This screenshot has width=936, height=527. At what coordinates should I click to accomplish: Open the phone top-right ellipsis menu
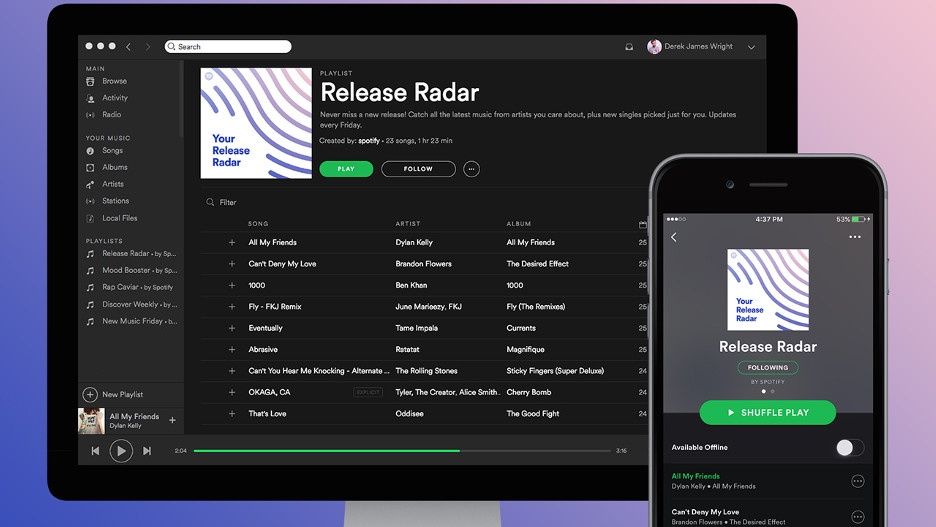tap(855, 237)
